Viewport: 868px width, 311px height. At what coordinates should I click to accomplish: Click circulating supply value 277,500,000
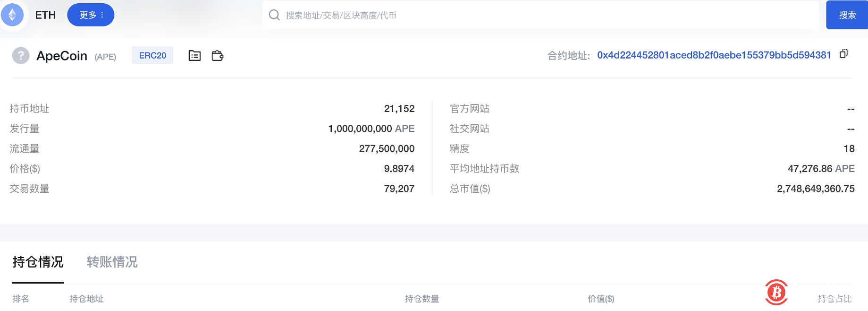tap(387, 149)
